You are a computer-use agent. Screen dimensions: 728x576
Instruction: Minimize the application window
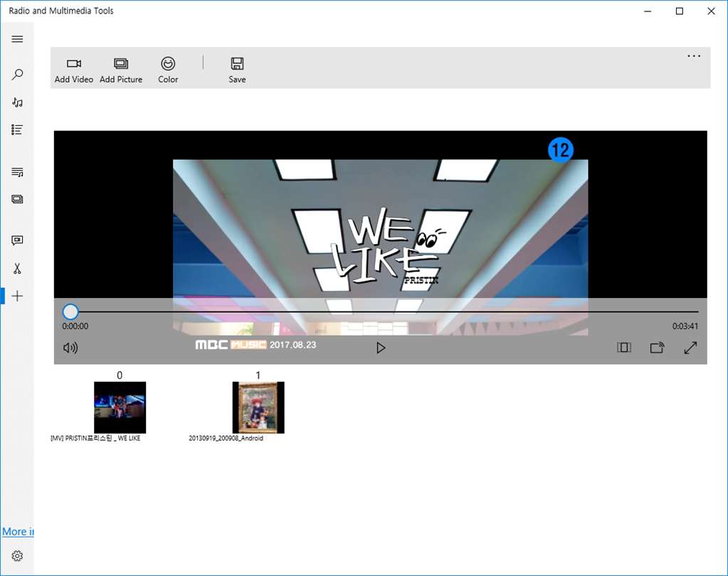click(x=648, y=11)
